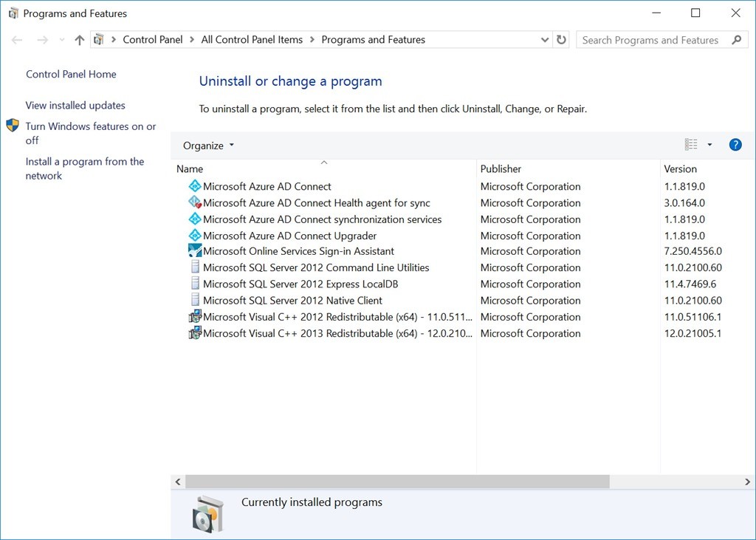Expand the chevron after All Control Panel Items
756x540 pixels.
pyautogui.click(x=312, y=40)
